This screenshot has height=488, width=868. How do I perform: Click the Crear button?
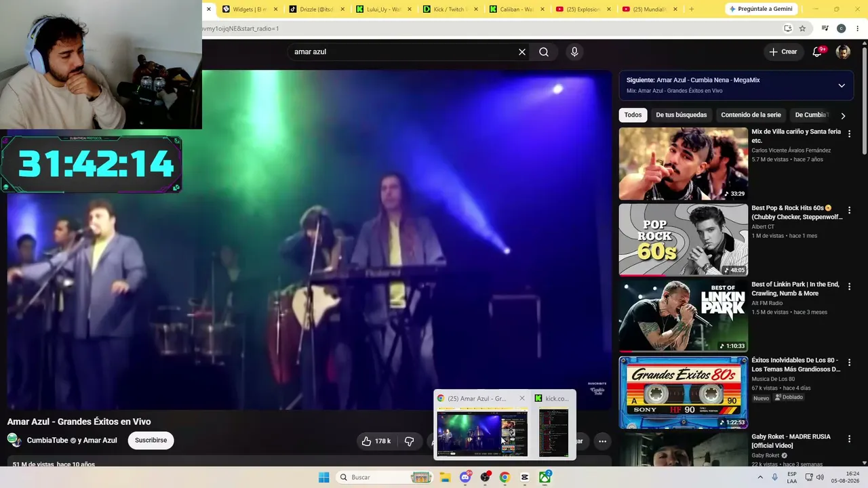[783, 52]
